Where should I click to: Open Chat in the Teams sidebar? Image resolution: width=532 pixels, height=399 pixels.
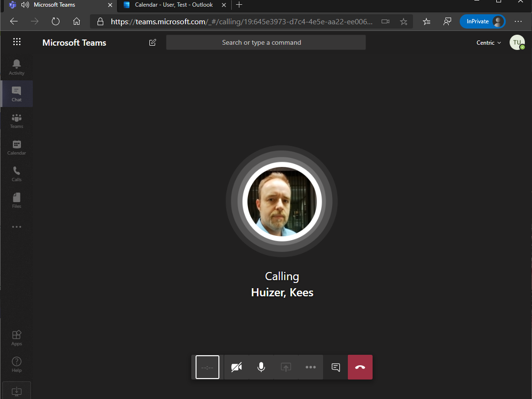click(17, 94)
